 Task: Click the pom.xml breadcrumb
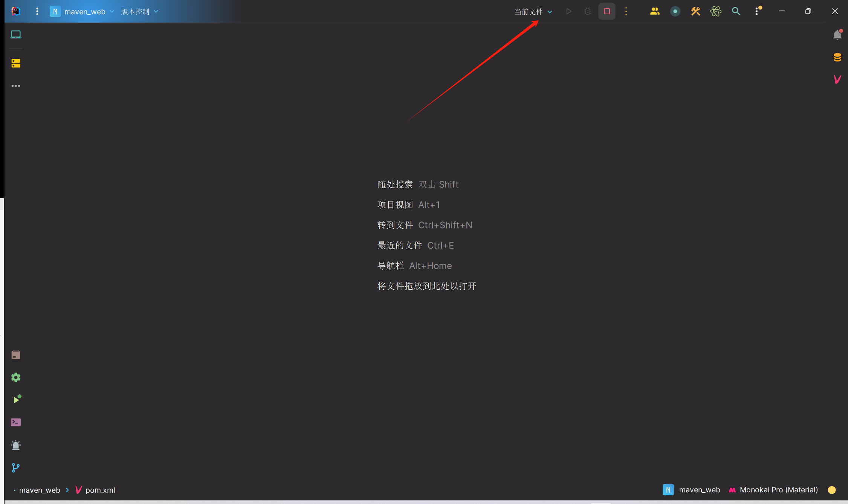96,490
